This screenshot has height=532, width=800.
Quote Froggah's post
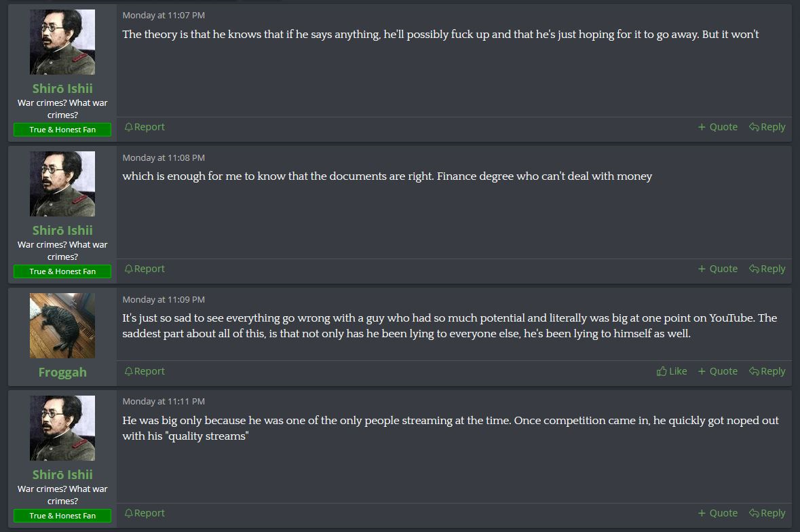coord(717,371)
